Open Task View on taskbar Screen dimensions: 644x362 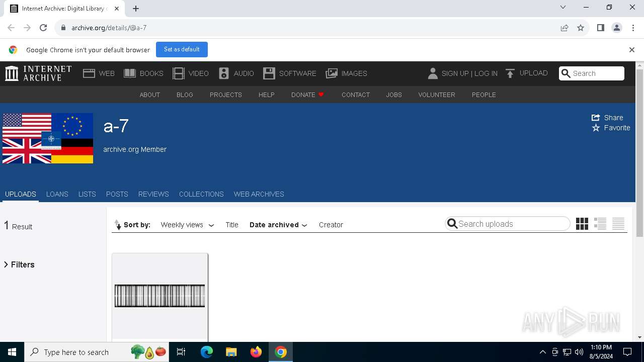(181, 352)
